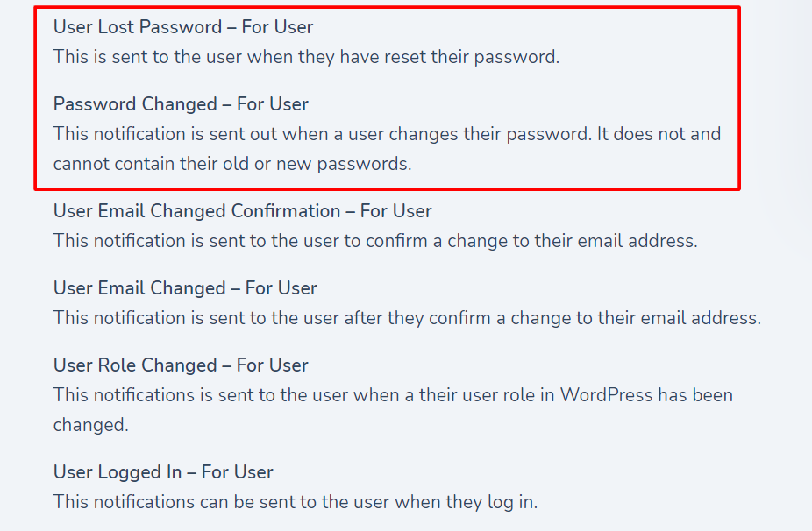812x531 pixels.
Task: Select the User Email Changed – For User heading
Action: [185, 288]
